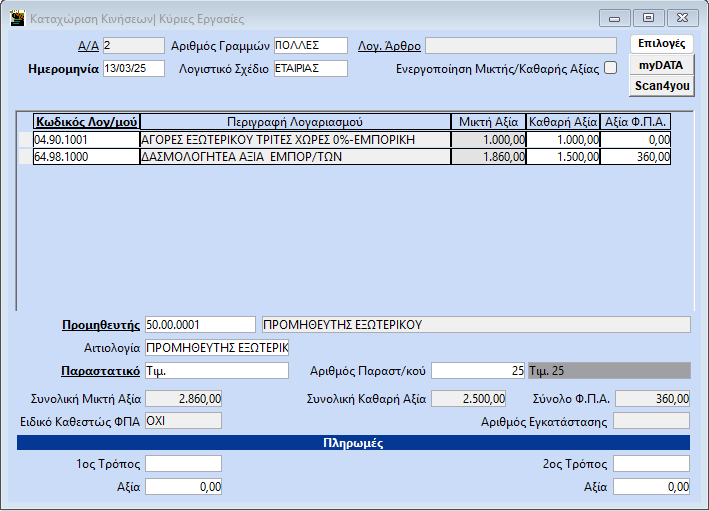
Task: Click the Περιγραφή Λογαριασμού column header
Action: pyautogui.click(x=295, y=122)
